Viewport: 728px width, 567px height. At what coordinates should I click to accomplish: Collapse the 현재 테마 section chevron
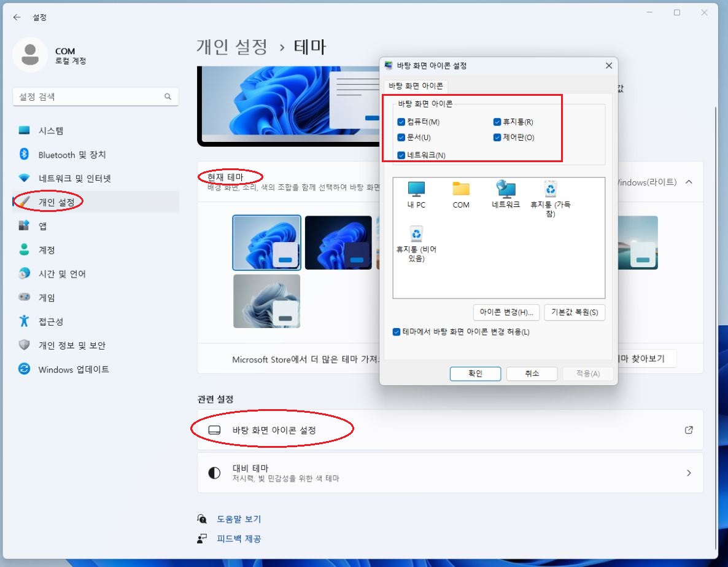(x=689, y=182)
